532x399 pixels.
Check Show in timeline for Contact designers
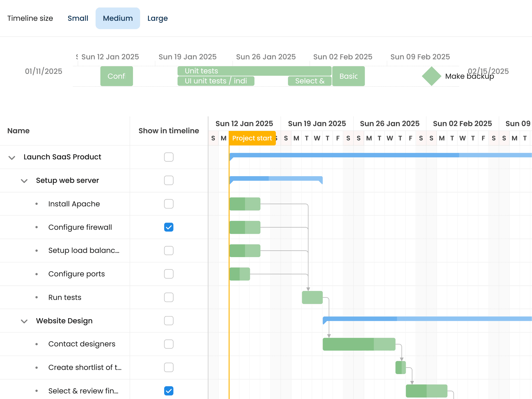coord(169,344)
